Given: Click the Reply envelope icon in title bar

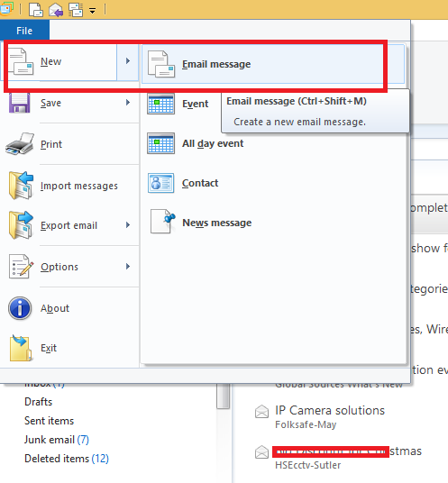Looking at the screenshot, I should point(56,10).
